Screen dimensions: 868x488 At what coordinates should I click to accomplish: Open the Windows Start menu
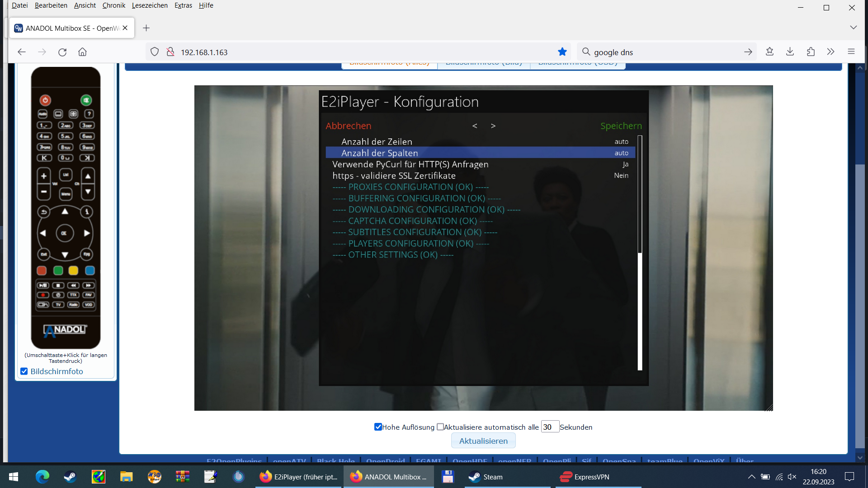click(x=14, y=477)
